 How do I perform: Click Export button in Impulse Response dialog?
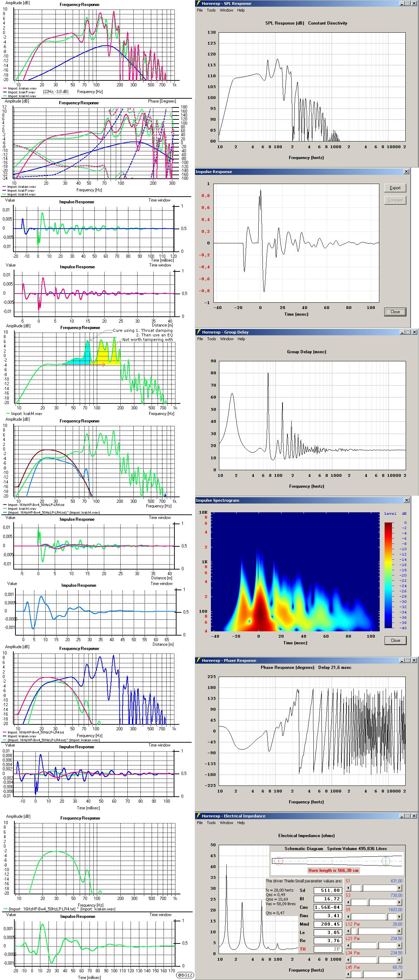coord(395,188)
